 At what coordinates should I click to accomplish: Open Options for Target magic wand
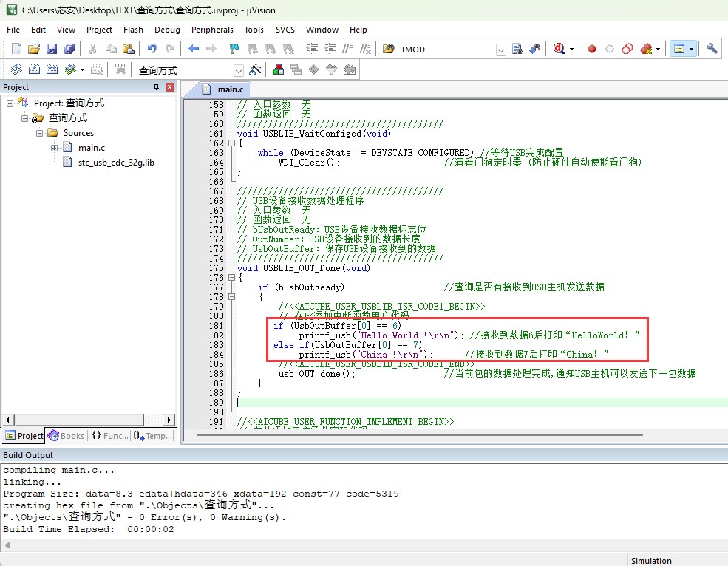pyautogui.click(x=255, y=69)
